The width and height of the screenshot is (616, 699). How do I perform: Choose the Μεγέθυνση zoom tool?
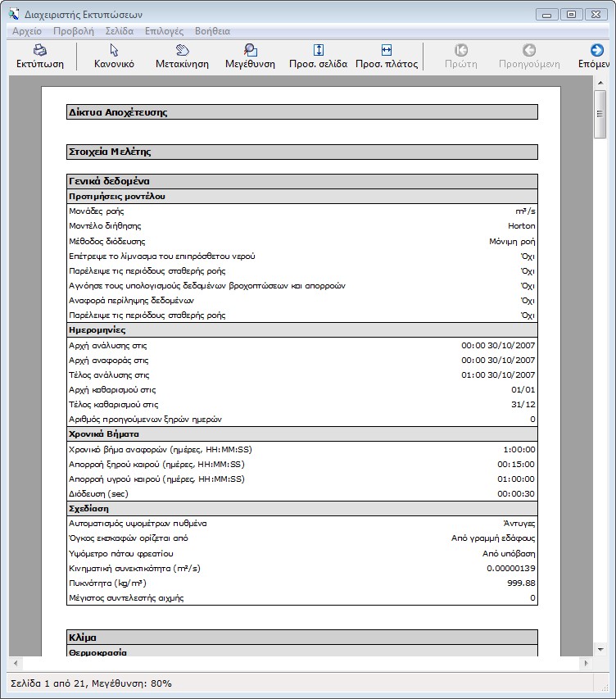point(250,50)
